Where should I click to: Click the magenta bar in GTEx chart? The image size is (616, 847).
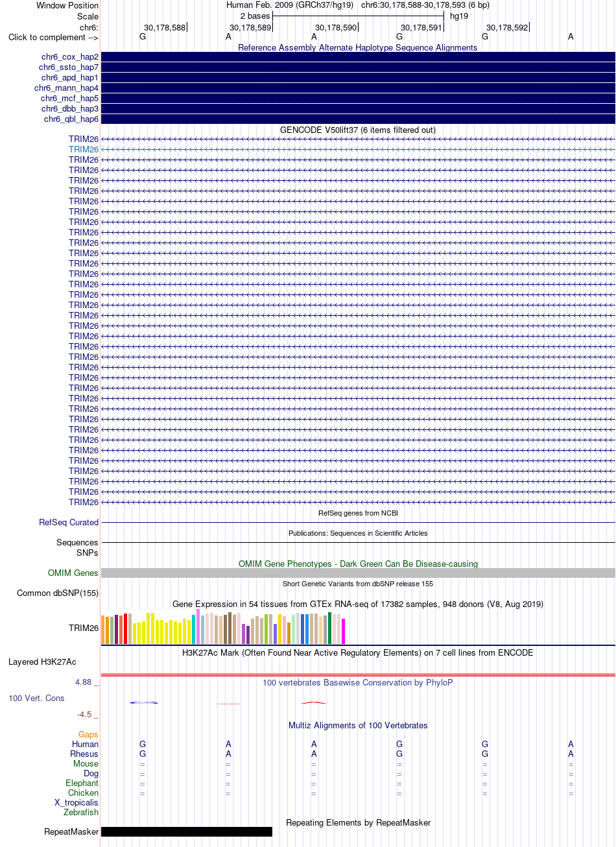pyautogui.click(x=344, y=632)
